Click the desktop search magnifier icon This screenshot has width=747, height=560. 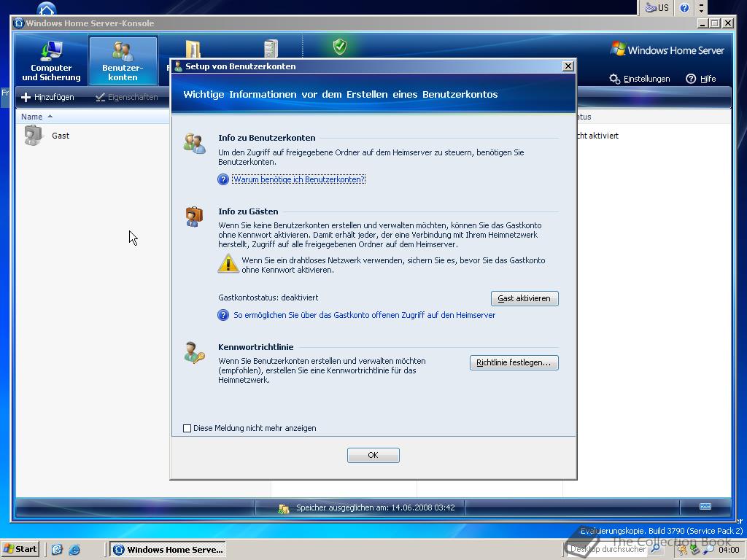pyautogui.click(x=656, y=549)
